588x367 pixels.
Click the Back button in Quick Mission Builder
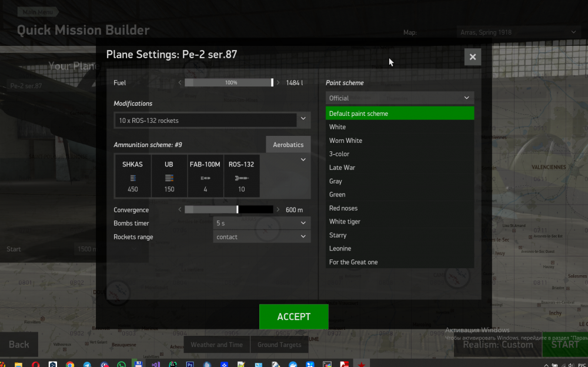[19, 345]
